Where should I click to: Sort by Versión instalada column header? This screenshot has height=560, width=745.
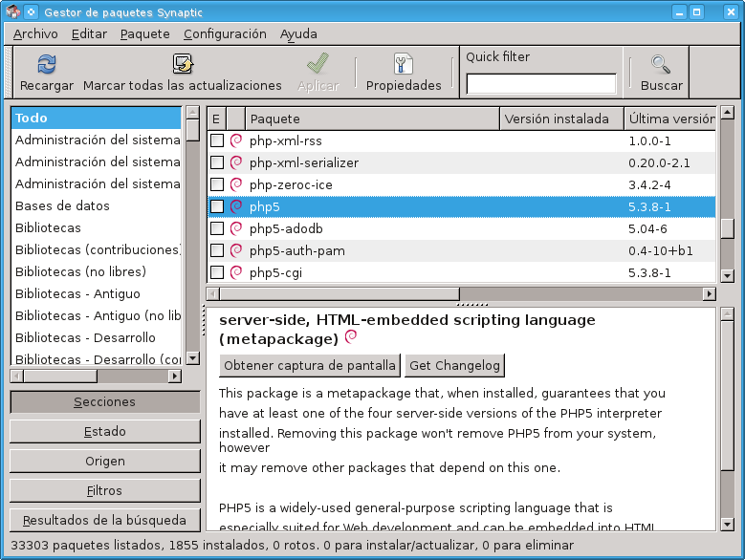(x=561, y=118)
